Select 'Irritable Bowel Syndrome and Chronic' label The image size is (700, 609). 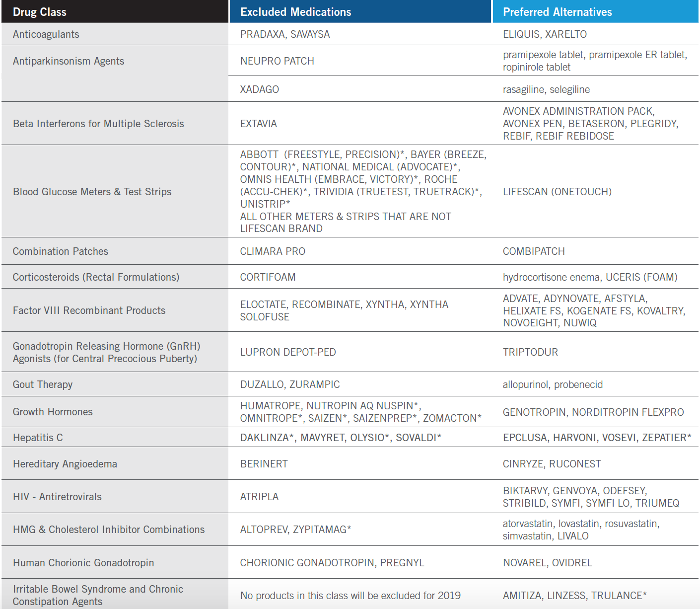(x=98, y=595)
